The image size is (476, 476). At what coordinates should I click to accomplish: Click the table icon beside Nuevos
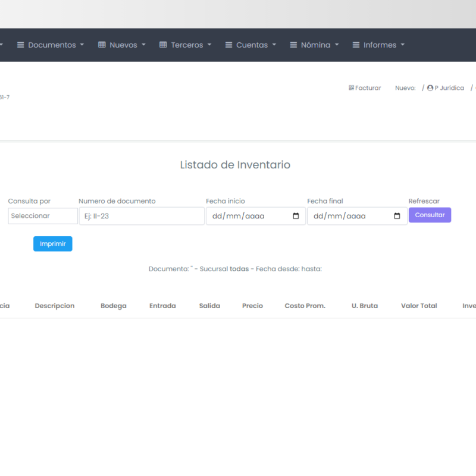[x=102, y=45]
